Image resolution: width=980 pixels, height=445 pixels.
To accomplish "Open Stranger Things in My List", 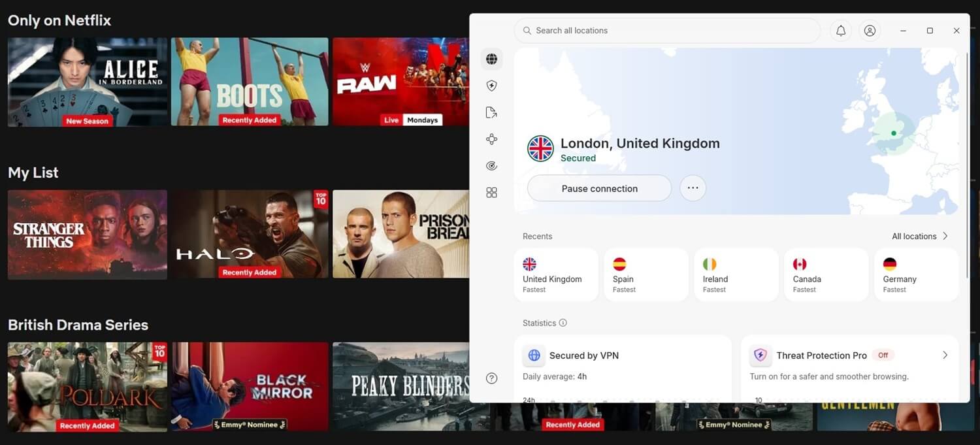I will 88,235.
